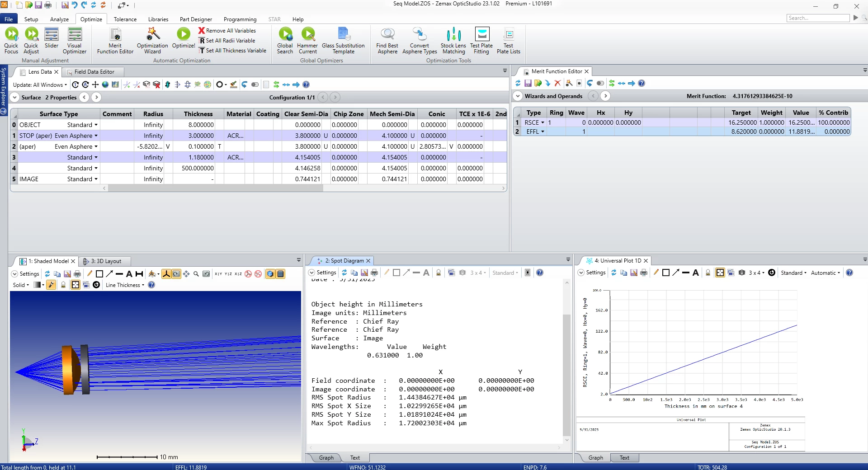The width and height of the screenshot is (868, 470).
Task: Save the merit function icon
Action: coord(528,83)
